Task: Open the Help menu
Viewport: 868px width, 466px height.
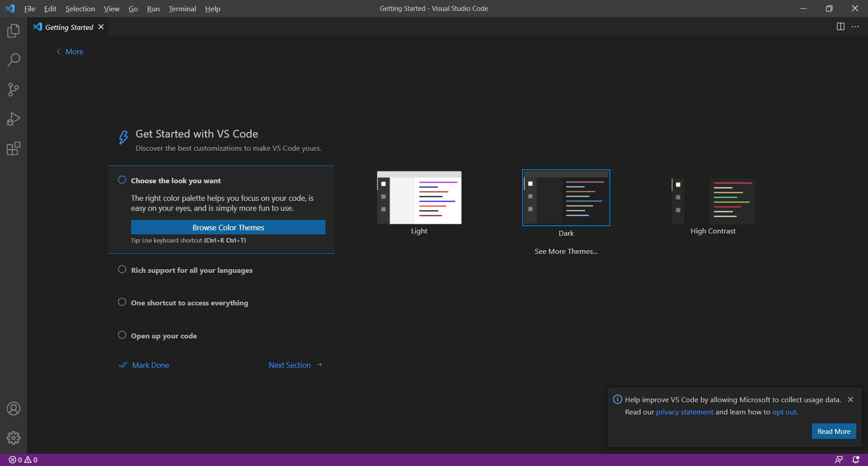Action: 212,9
